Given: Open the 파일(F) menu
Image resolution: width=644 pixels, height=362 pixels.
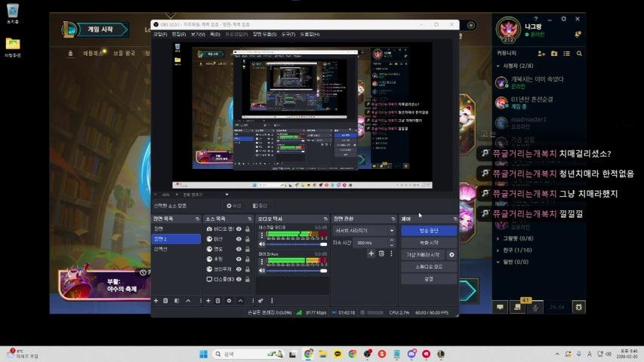Looking at the screenshot, I should coord(159,34).
